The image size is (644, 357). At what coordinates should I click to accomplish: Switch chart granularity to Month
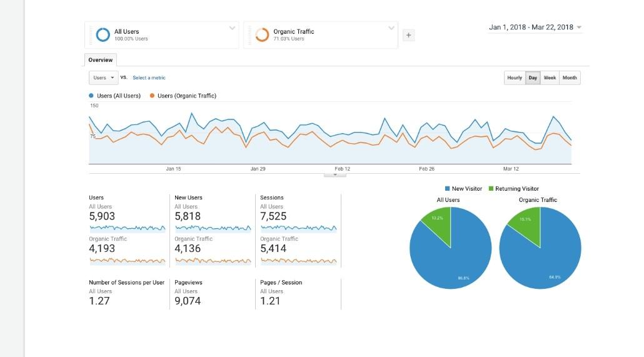570,78
